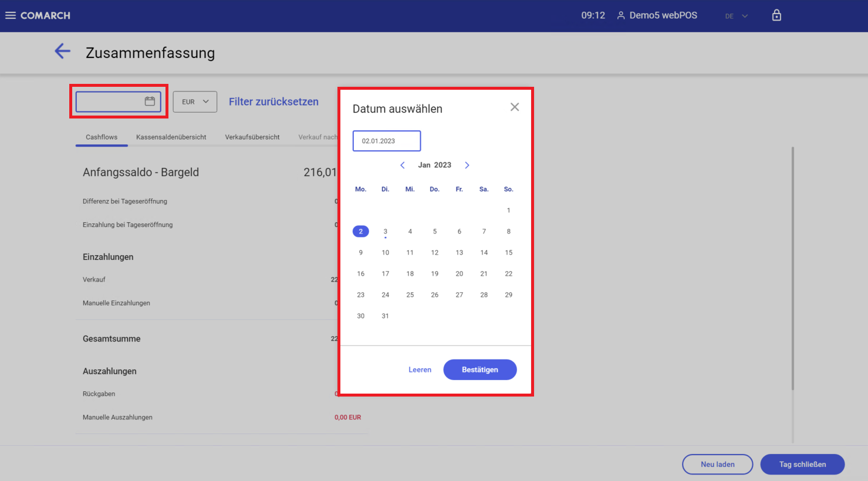The image size is (868, 481).
Task: Click the Neu laden button
Action: tap(717, 464)
